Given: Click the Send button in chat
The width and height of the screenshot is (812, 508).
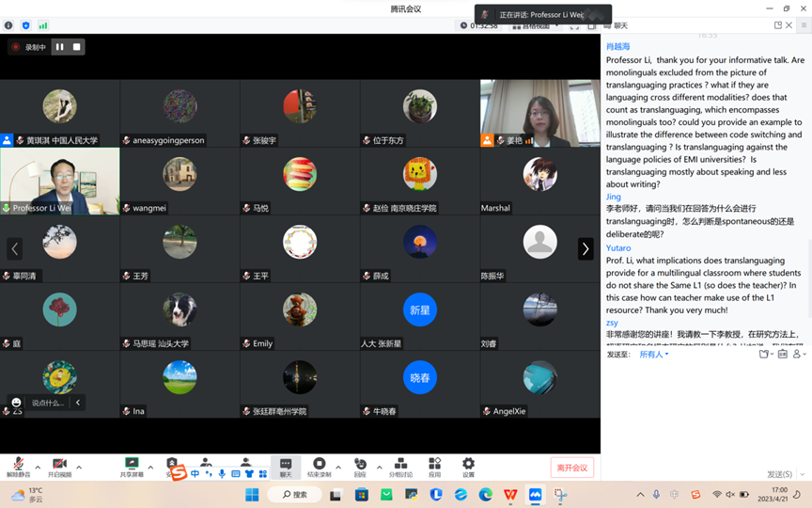Looking at the screenshot, I should click(779, 474).
